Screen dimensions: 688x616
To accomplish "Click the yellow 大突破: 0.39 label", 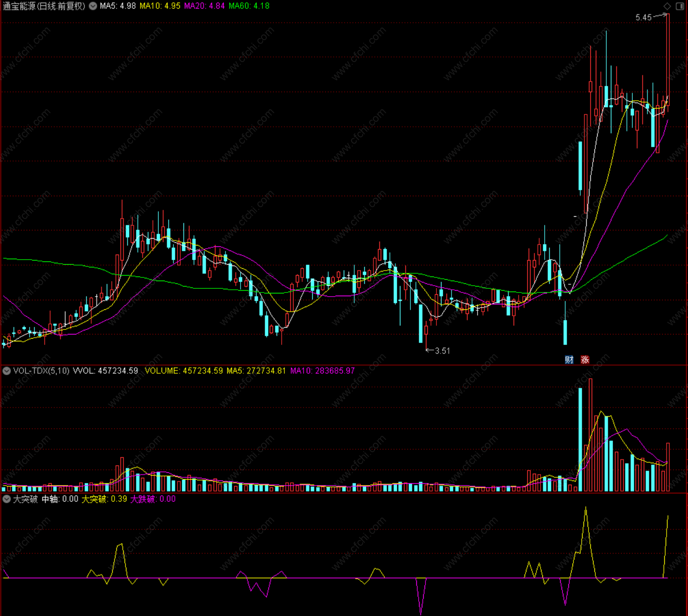I will click(x=105, y=499).
